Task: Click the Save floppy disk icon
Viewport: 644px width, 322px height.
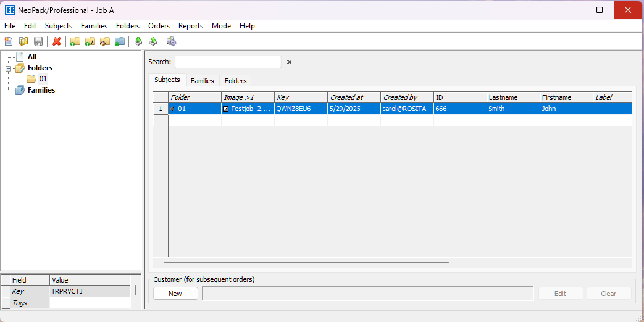Action: point(38,41)
